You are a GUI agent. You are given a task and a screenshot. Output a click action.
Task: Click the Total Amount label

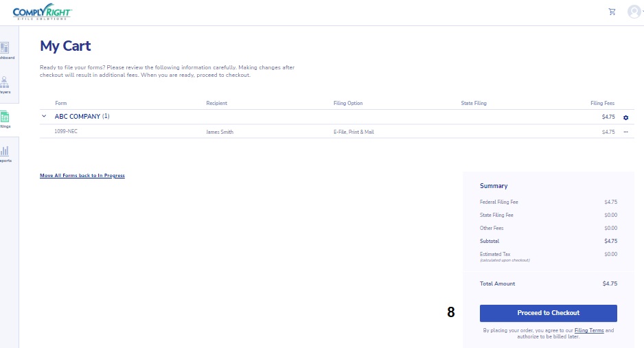pos(497,283)
